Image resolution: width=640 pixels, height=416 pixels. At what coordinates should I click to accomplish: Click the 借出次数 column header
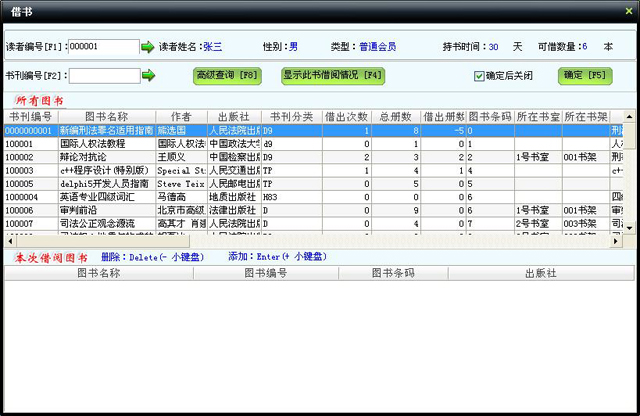346,117
